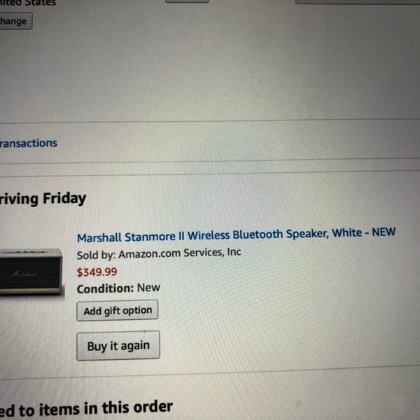Click the word Friday in arrival heading

(64, 198)
